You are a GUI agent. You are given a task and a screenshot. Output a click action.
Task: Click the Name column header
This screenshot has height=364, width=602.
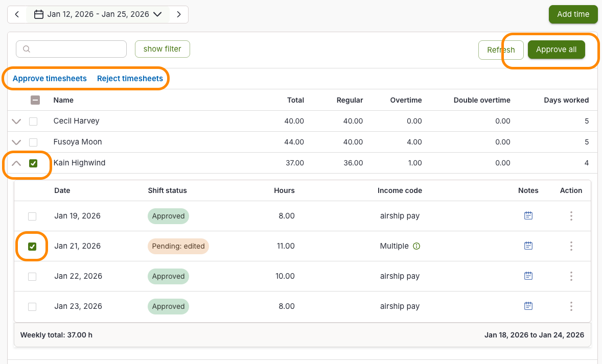coord(63,100)
